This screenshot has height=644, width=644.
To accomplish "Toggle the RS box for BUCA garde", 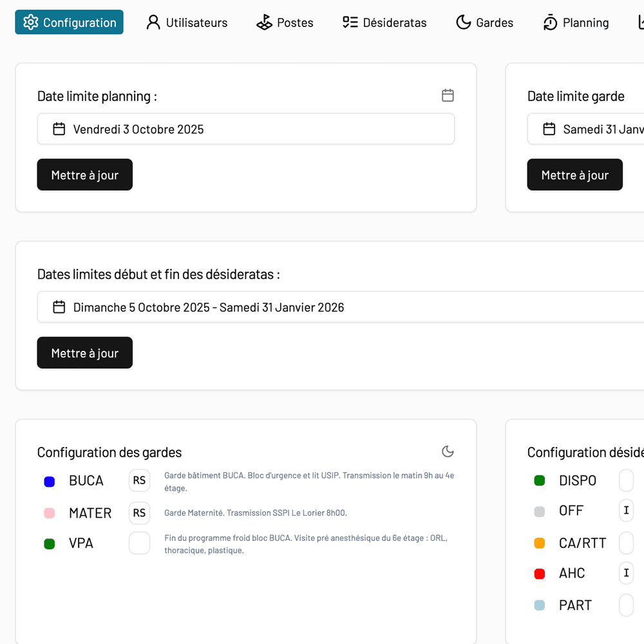I will pos(139,480).
